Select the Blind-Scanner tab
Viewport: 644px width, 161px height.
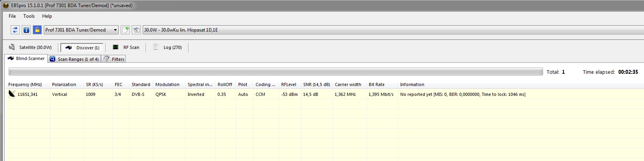(x=26, y=58)
